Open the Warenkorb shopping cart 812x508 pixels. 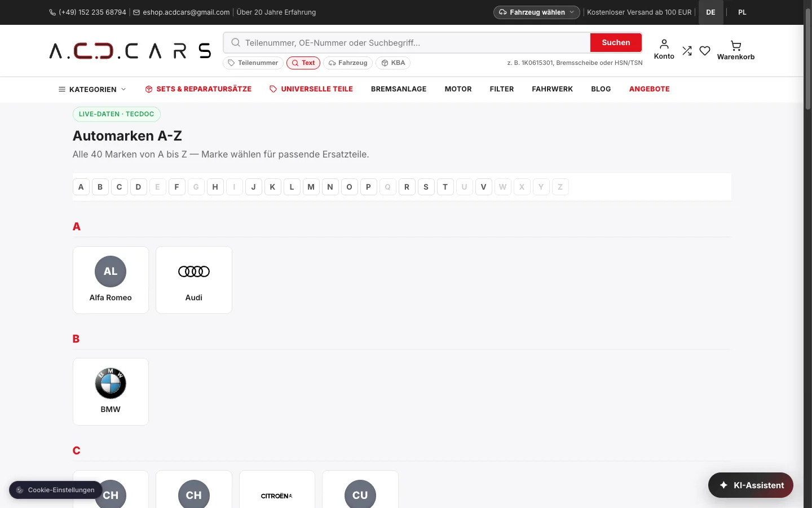pos(735,50)
